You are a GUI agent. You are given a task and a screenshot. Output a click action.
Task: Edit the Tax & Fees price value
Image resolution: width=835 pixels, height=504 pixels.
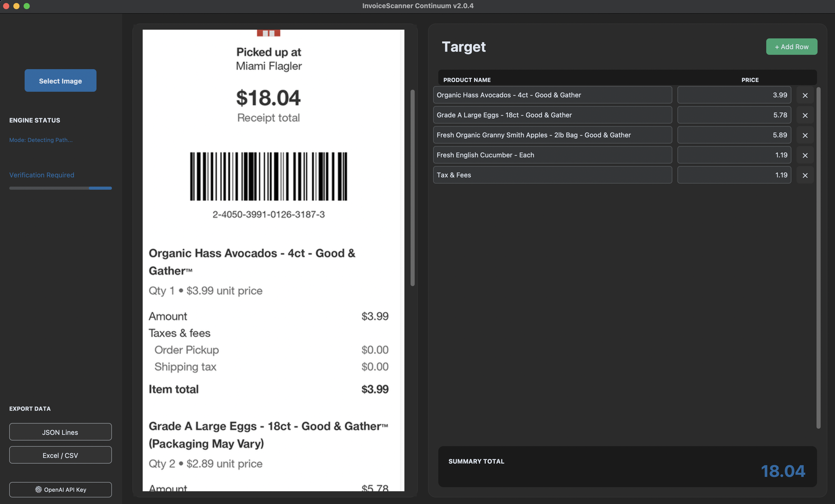click(x=734, y=175)
